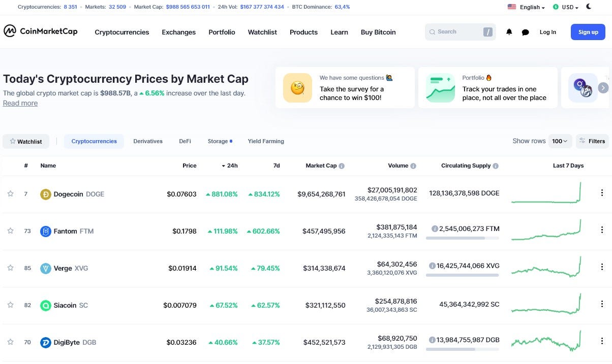612x364 pixels.
Task: Switch to the Derivatives tab
Action: click(x=148, y=141)
